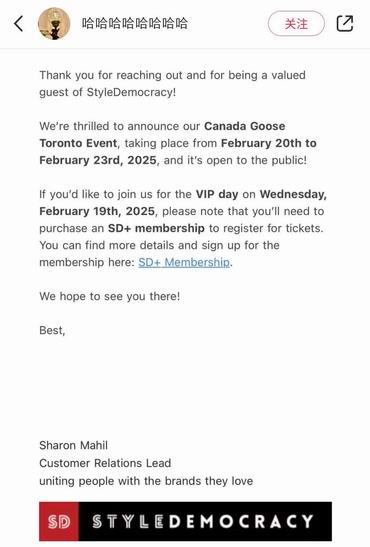Click the bold February 23rd, 2025 date
The height and width of the screenshot is (547, 370).
pos(98,160)
